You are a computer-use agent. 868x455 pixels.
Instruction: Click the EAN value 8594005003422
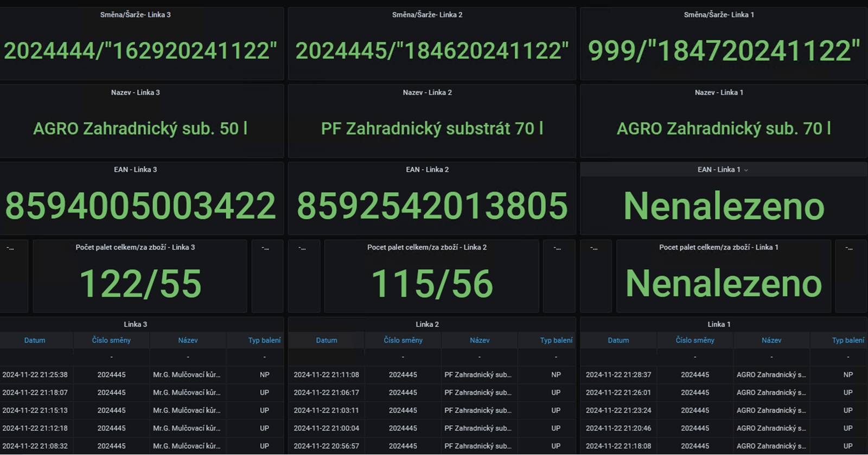pyautogui.click(x=141, y=206)
